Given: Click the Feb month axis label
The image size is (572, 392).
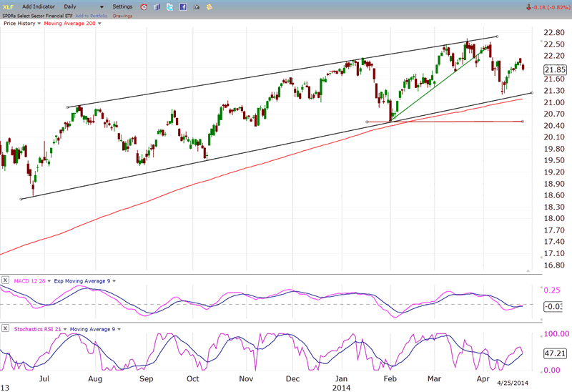Looking at the screenshot, I should [390, 379].
